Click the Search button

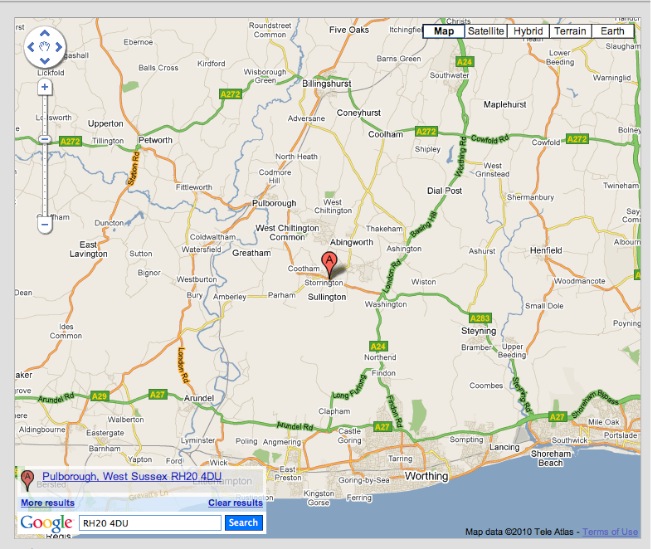pyautogui.click(x=243, y=523)
